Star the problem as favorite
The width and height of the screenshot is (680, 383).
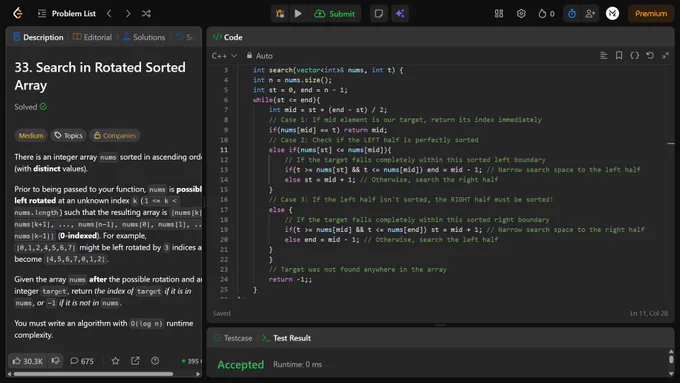(x=115, y=361)
